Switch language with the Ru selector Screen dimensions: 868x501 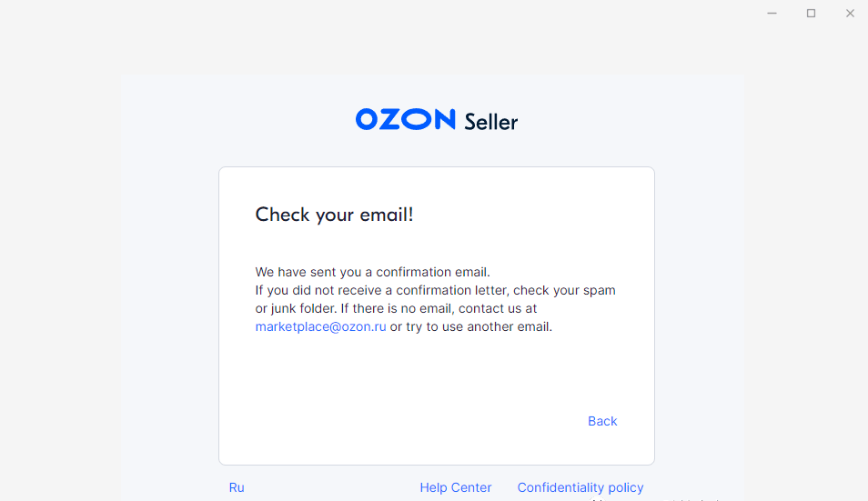237,487
